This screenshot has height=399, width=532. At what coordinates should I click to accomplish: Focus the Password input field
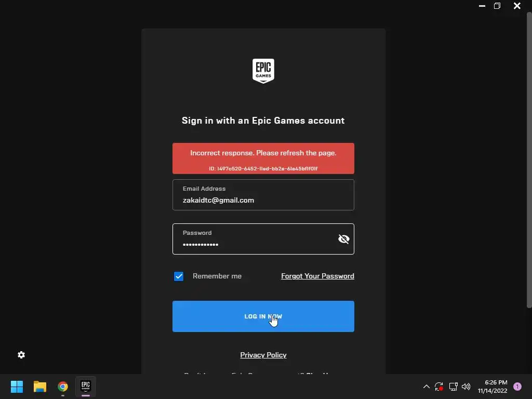pyautogui.click(x=263, y=239)
